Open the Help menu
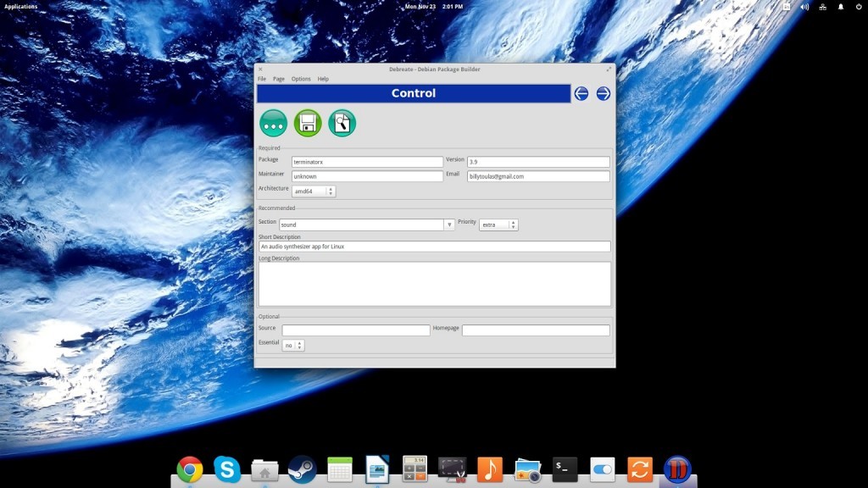Screen dimensions: 868x488 pyautogui.click(x=323, y=79)
